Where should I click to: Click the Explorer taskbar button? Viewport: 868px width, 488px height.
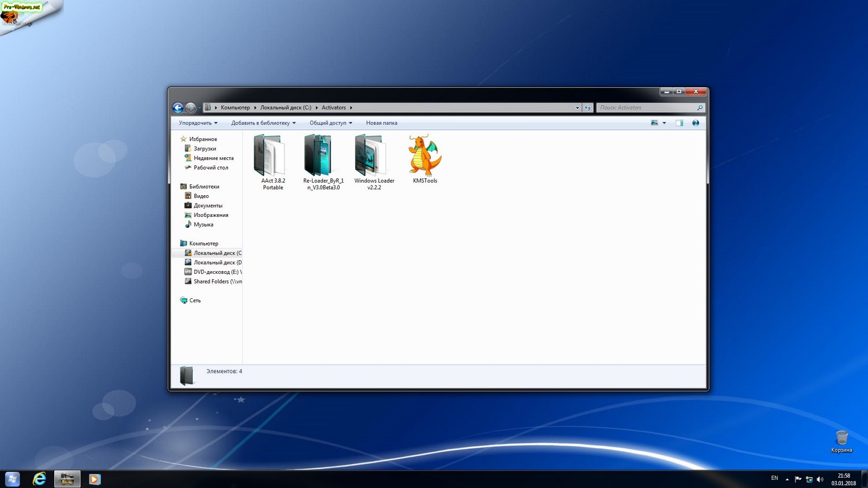point(67,479)
